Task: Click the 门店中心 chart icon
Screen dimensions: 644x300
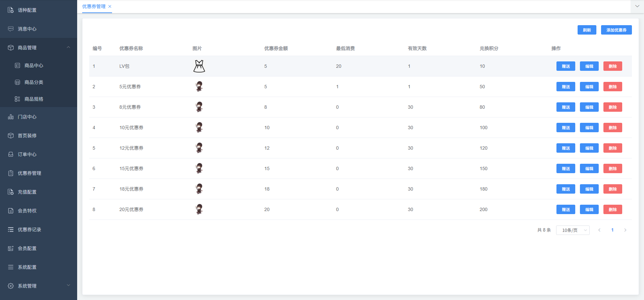Action: [x=11, y=117]
